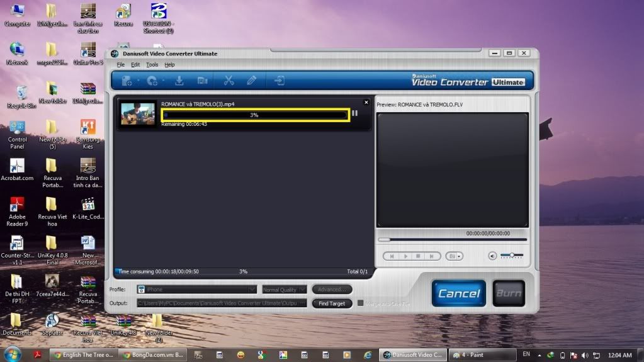Click the Advanced... button

[332, 290]
